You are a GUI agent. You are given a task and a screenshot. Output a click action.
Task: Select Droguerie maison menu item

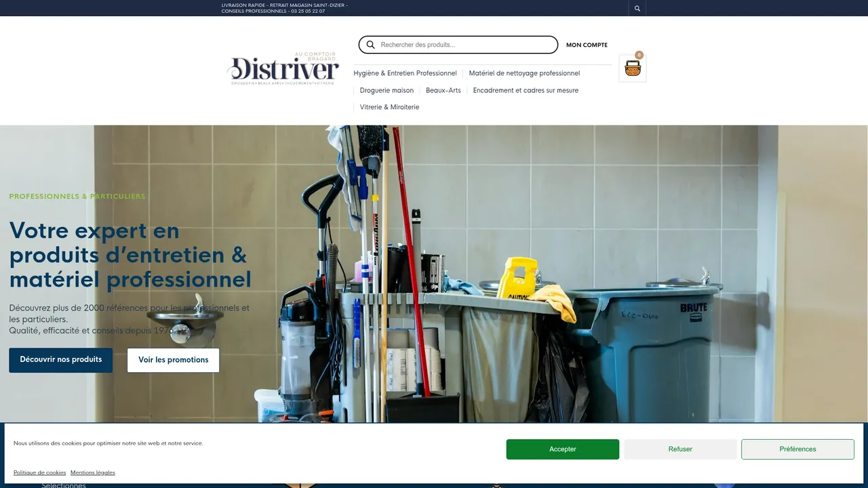(x=387, y=90)
